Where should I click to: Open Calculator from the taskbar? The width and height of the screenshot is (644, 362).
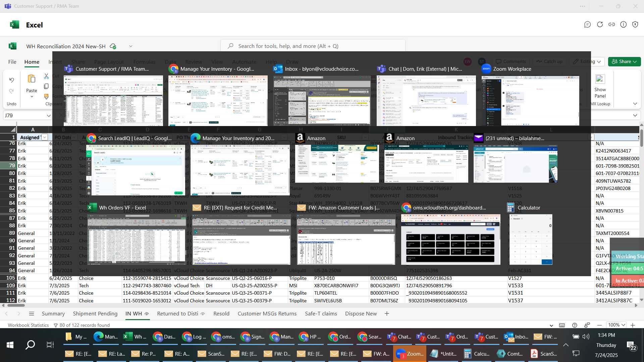tap(477, 354)
